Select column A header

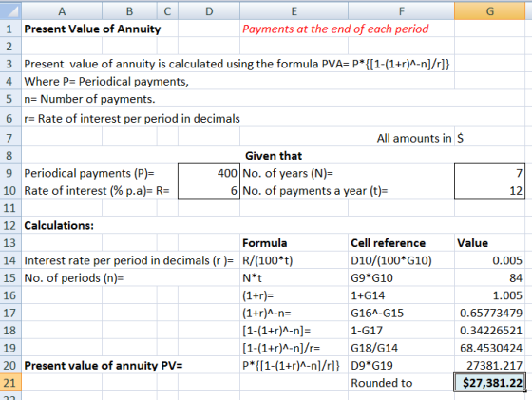coord(62,11)
